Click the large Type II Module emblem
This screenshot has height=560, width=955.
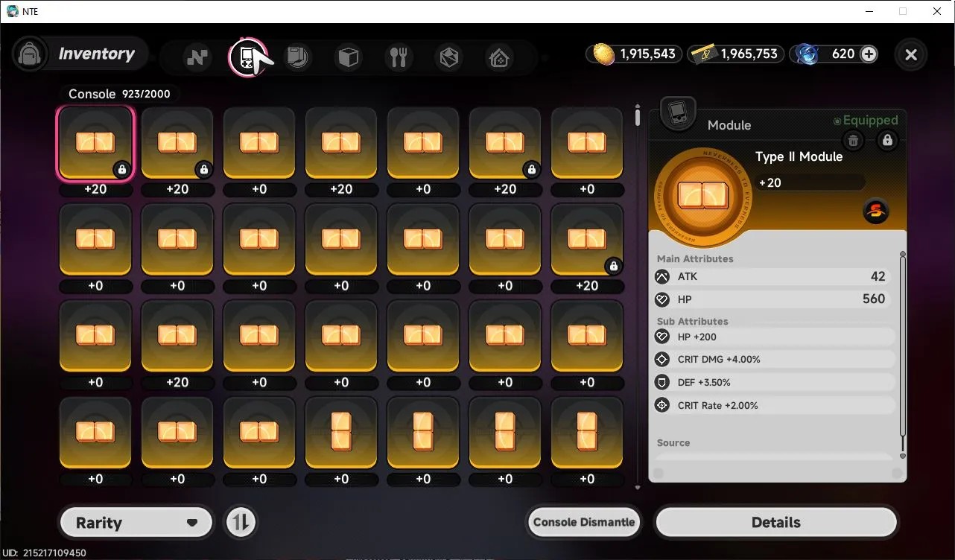[702, 197]
